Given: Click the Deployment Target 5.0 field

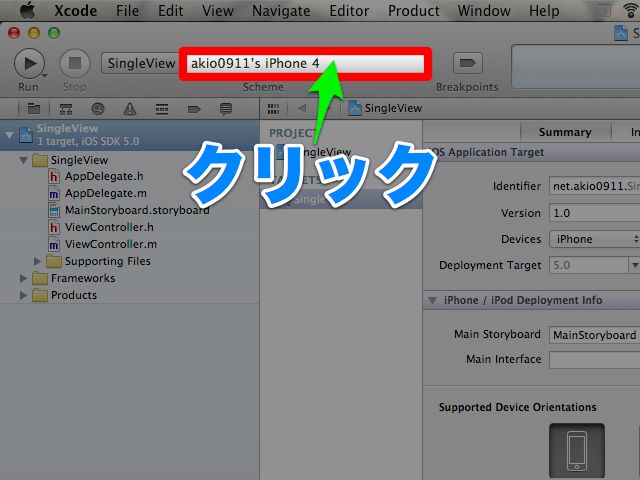Looking at the screenshot, I should pos(588,265).
